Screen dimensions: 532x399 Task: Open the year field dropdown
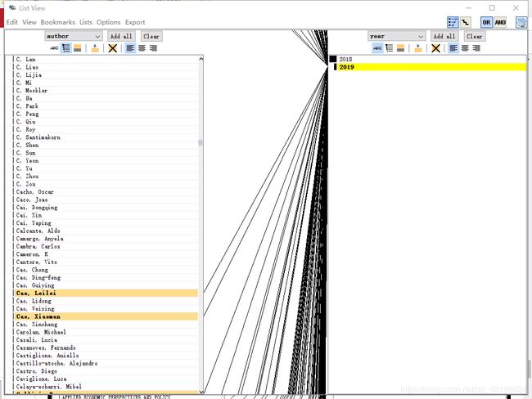coord(397,36)
